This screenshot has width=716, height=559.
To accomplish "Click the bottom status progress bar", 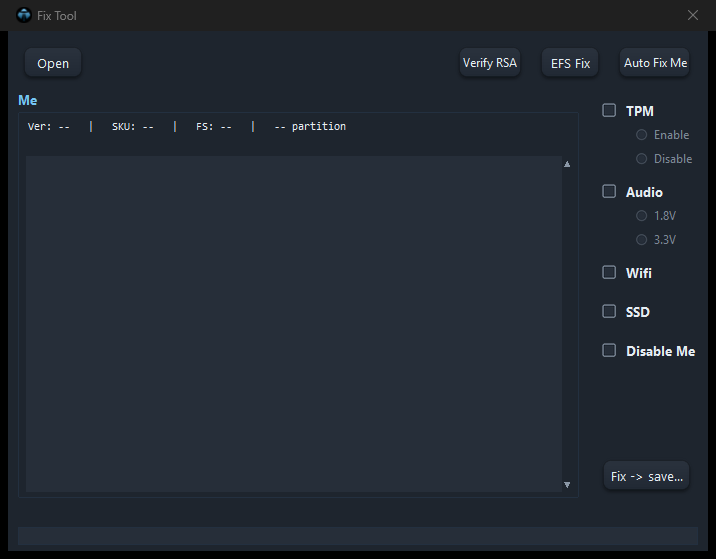I will click(x=358, y=536).
